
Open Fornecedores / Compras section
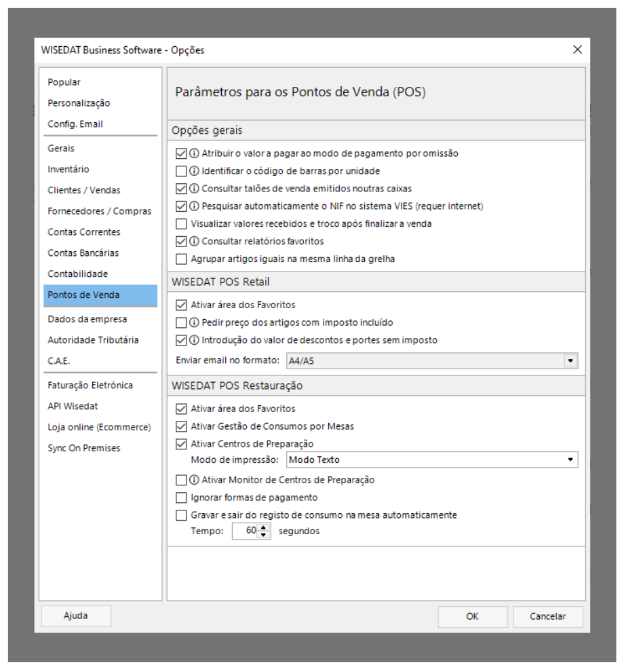coord(100,211)
